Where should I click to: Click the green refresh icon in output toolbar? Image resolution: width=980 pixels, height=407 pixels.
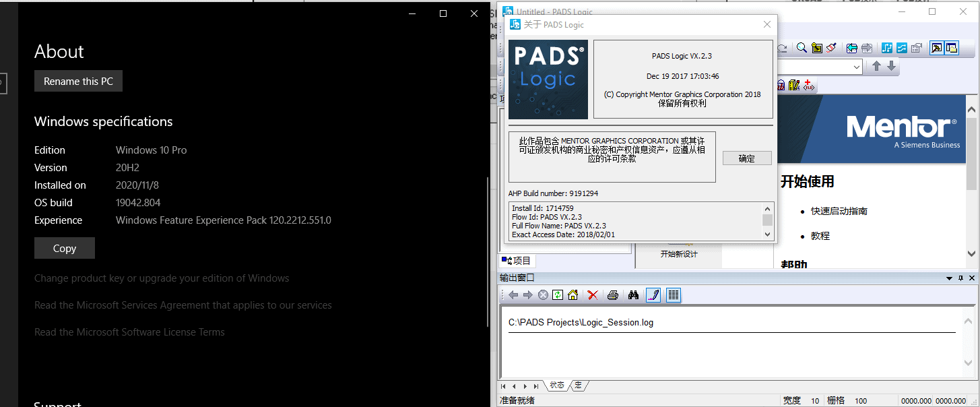click(558, 295)
